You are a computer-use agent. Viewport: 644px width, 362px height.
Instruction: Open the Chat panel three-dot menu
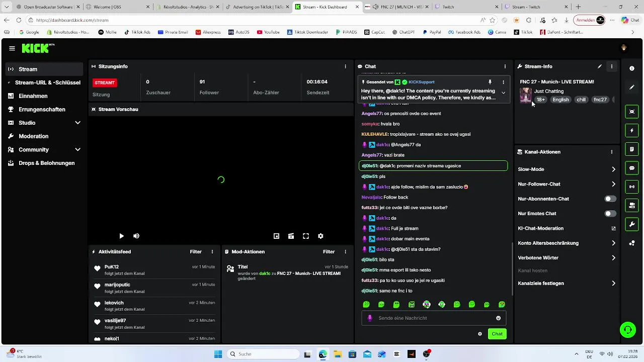point(505,66)
